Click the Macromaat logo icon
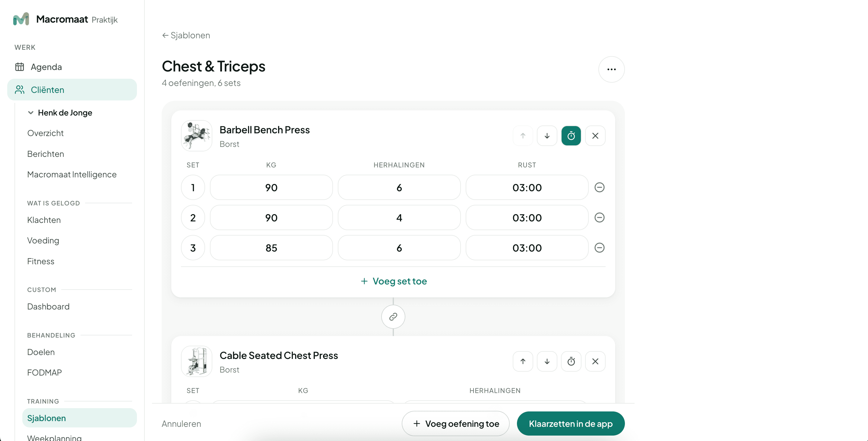Screen dimensions: 868x441 pos(21,19)
